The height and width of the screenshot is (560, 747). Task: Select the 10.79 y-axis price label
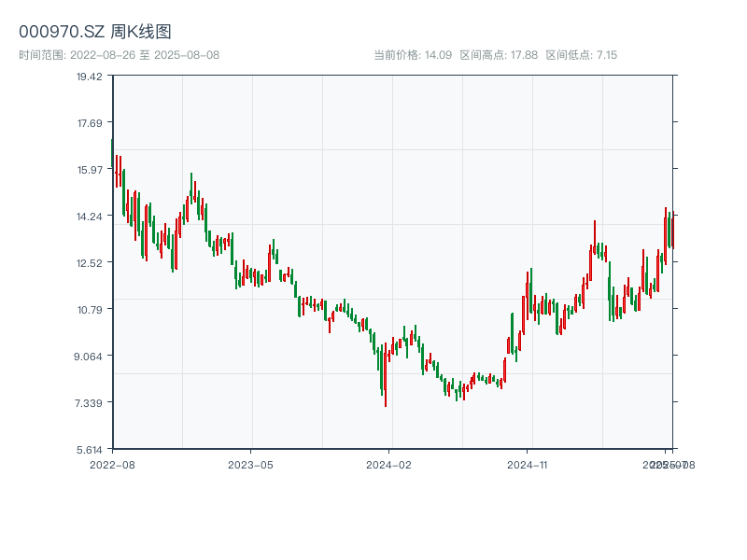pyautogui.click(x=90, y=310)
